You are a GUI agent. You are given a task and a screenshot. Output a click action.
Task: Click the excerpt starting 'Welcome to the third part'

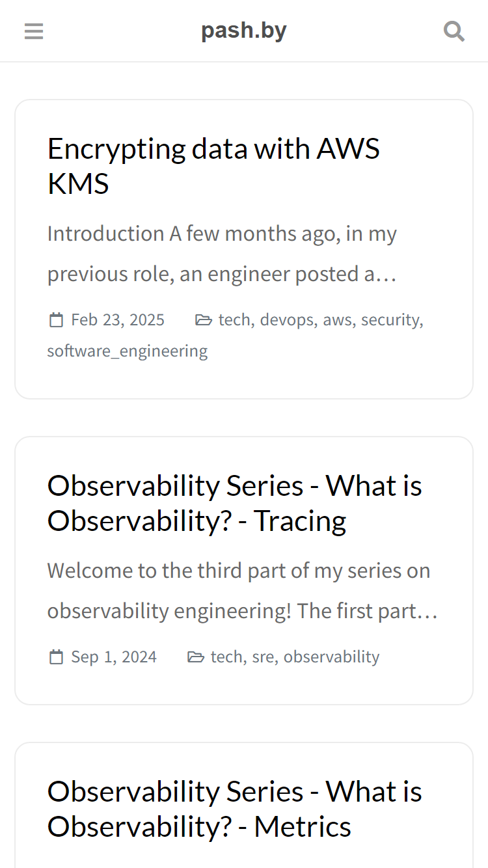(x=242, y=591)
